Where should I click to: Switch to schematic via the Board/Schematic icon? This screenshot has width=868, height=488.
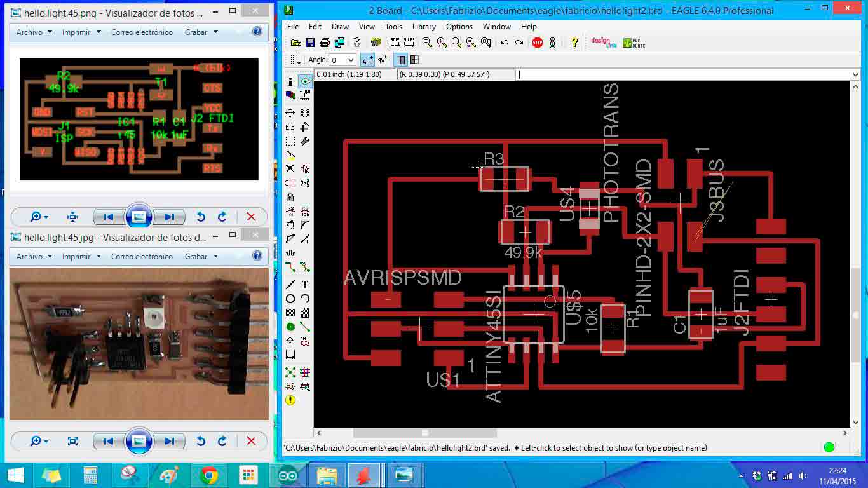tap(357, 43)
